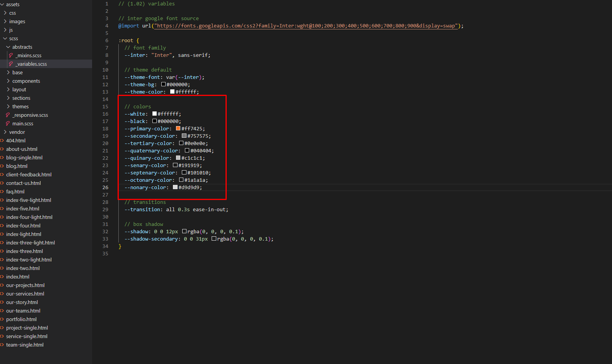The image size is (612, 364).
Task: Click the HTML icon beside team-single.html
Action: [2, 345]
